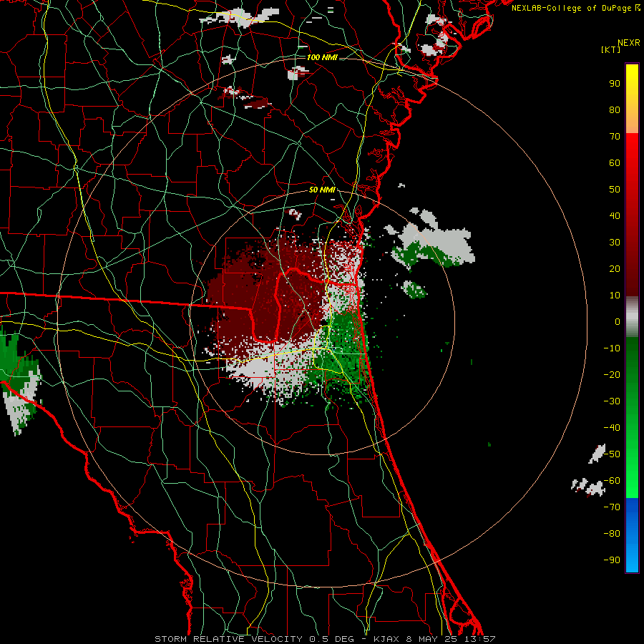Click the -90 scale value
644x644 pixels.
612,560
